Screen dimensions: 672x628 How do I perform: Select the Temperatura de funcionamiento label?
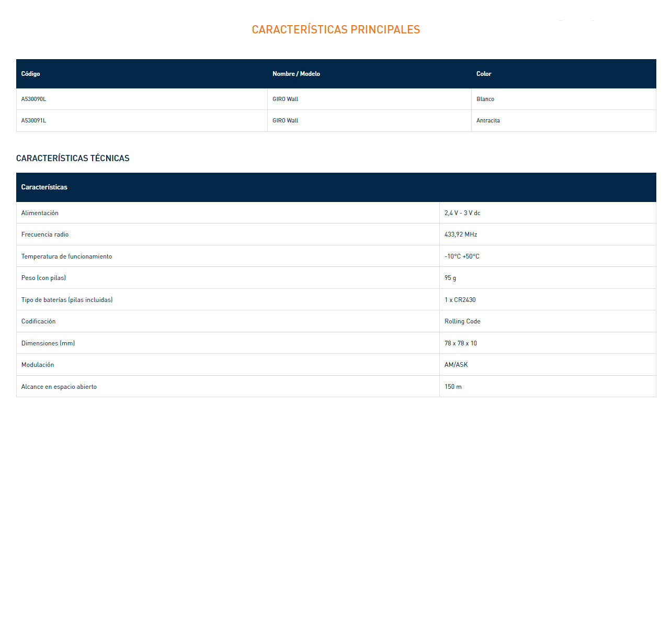[66, 256]
